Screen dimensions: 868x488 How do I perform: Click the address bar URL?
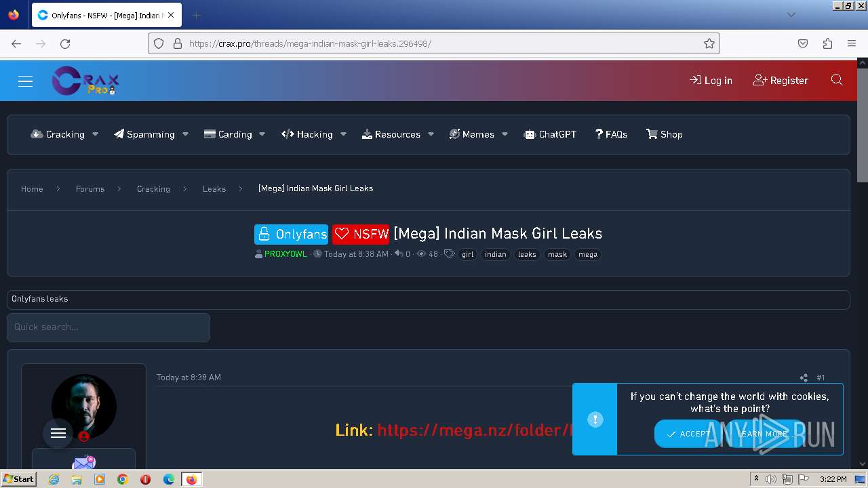coord(310,43)
